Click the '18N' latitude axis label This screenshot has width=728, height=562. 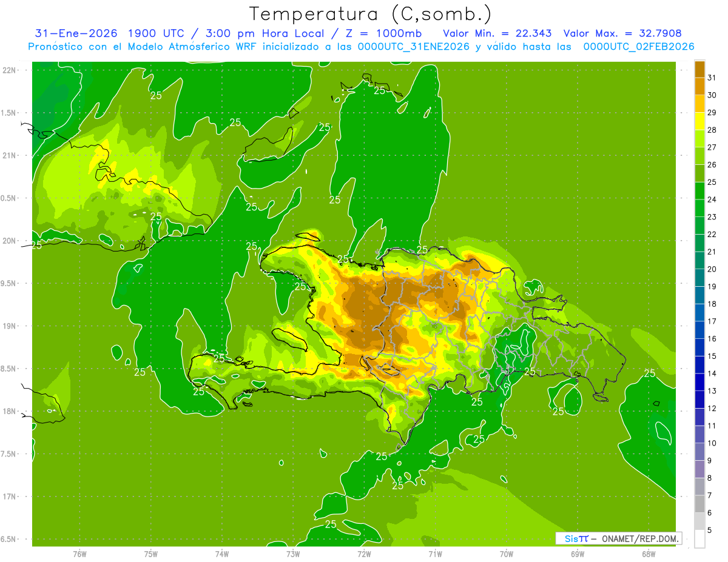(x=9, y=411)
